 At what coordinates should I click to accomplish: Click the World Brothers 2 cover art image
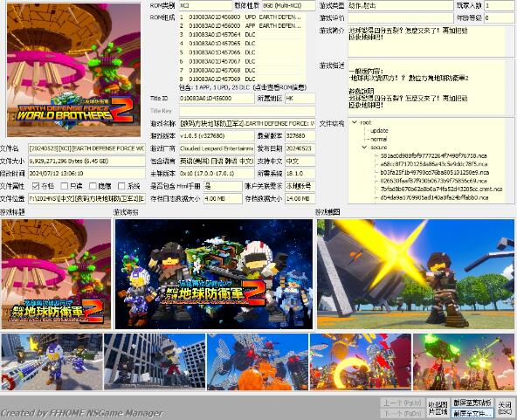click(74, 70)
